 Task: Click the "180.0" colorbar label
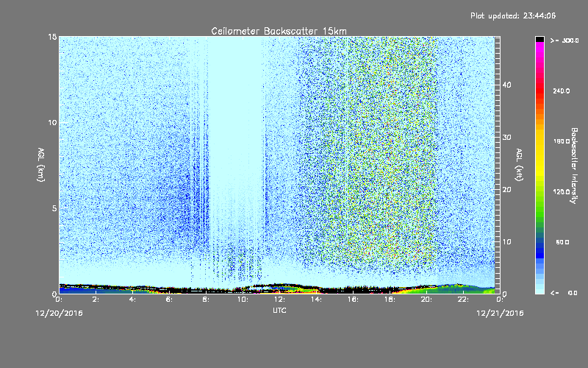click(562, 141)
